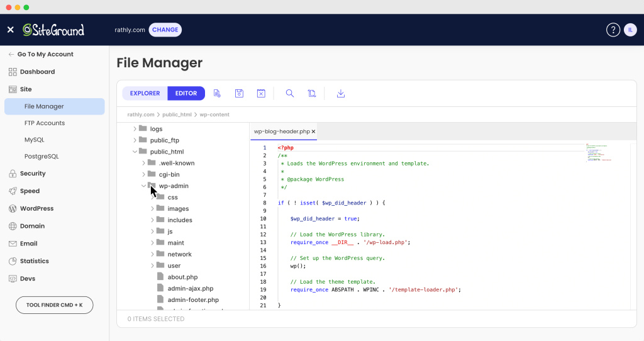Open FTP Accounts in sidebar
The image size is (644, 341).
[44, 123]
